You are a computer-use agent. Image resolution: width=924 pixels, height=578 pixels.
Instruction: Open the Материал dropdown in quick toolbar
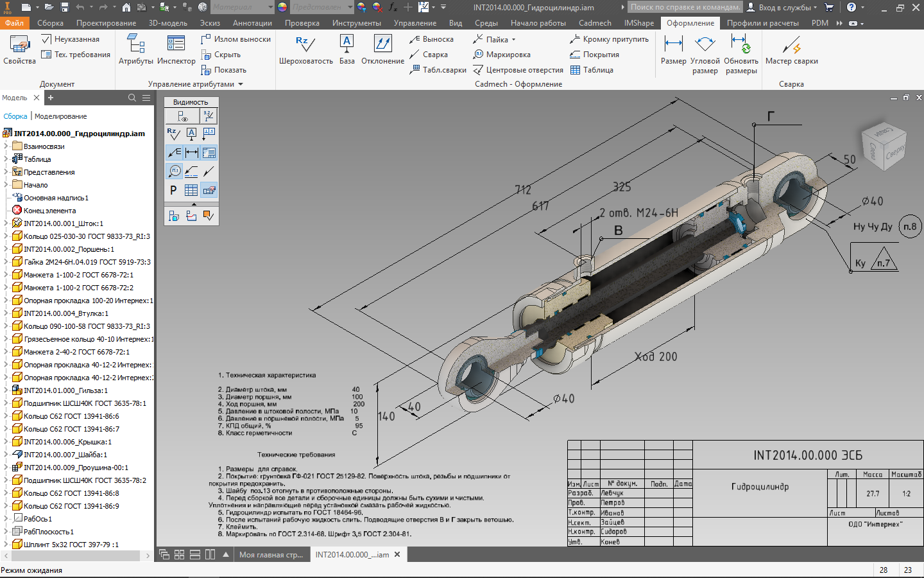(270, 7)
